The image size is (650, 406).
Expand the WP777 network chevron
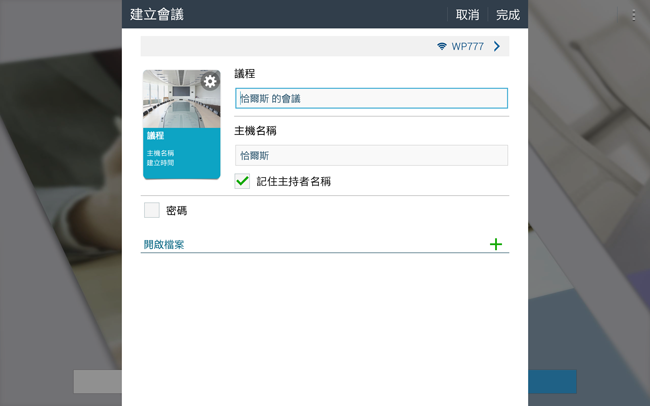point(497,46)
